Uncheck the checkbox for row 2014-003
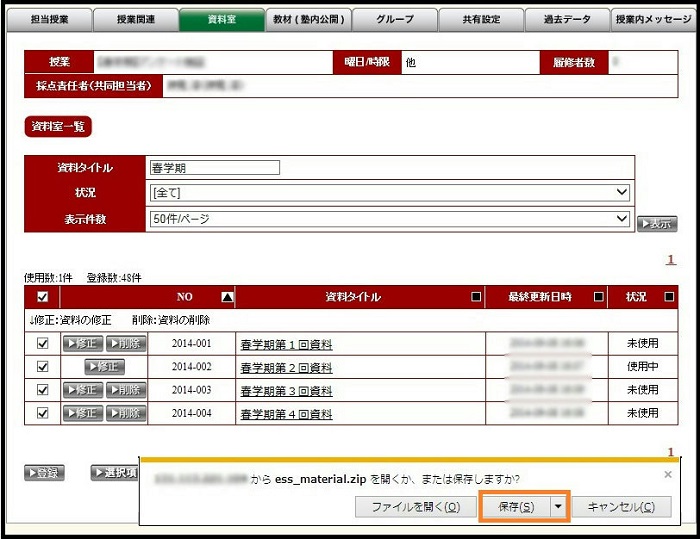Screen dimensions: 700x539 [42, 390]
